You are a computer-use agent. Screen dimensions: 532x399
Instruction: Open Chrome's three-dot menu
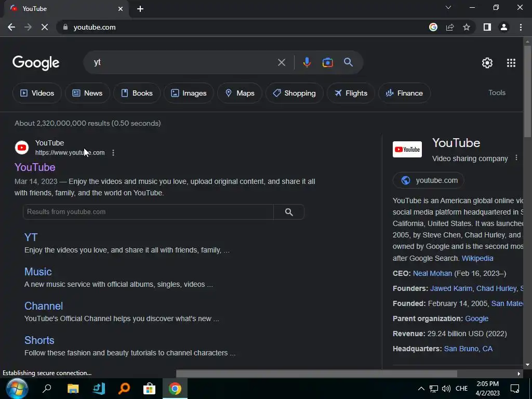521,27
